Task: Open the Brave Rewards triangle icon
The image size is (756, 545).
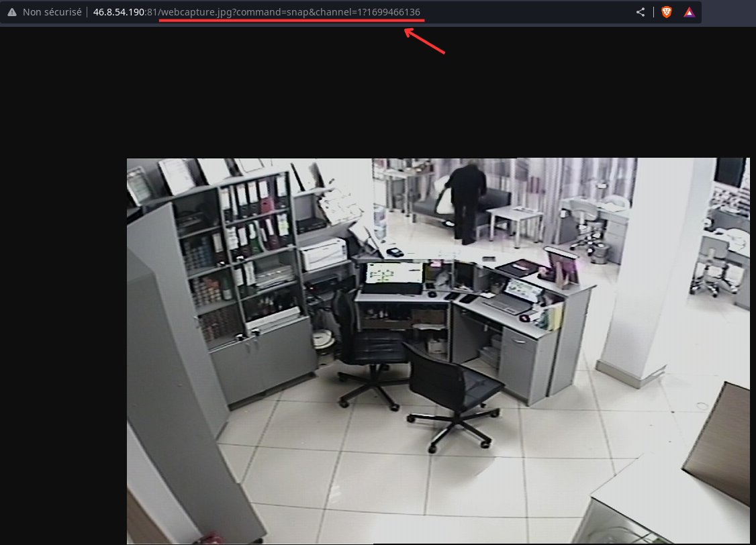Action: click(689, 11)
